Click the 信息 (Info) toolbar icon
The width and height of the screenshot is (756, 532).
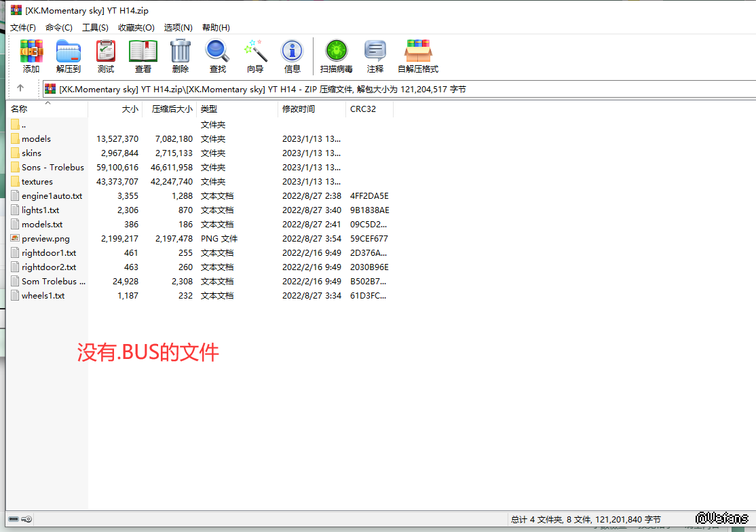point(292,51)
